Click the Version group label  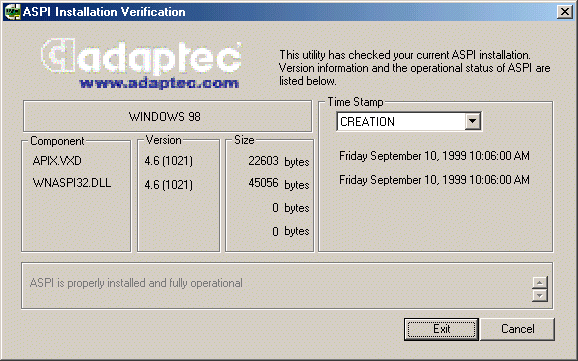pyautogui.click(x=163, y=140)
